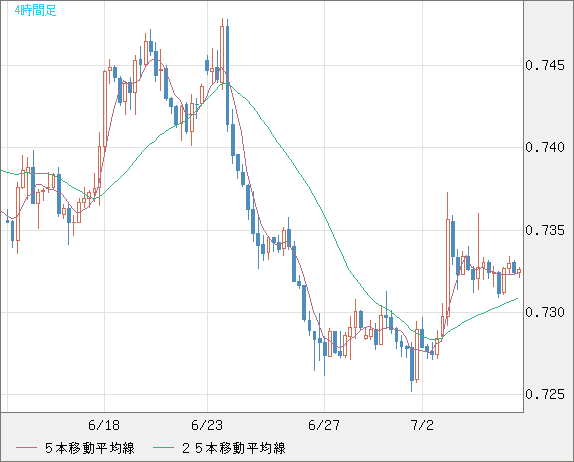This screenshot has width=574, height=462.
Task: Click the 6/27 date label
Action: (x=324, y=425)
